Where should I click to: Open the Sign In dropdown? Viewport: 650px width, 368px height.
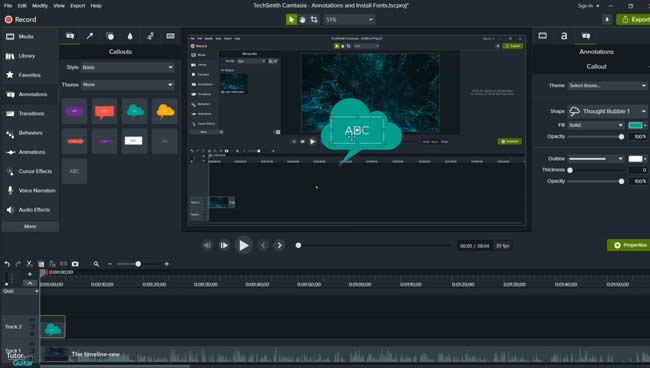pyautogui.click(x=588, y=6)
